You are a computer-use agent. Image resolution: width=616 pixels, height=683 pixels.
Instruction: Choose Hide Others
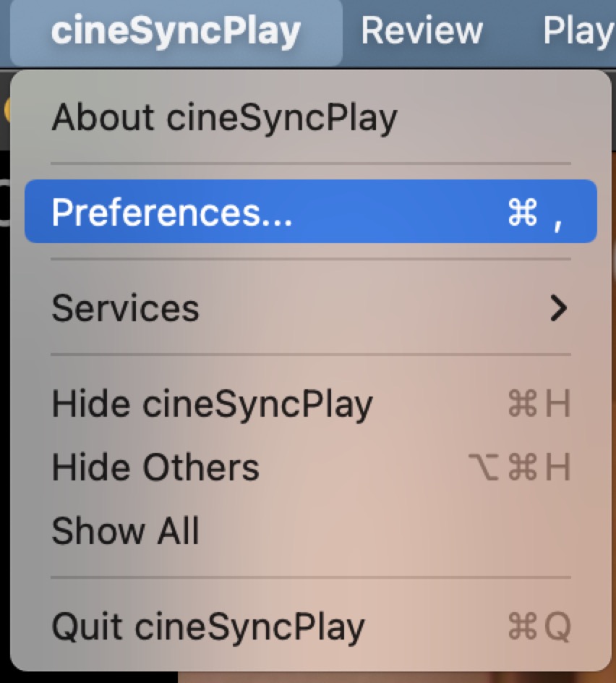coord(311,467)
